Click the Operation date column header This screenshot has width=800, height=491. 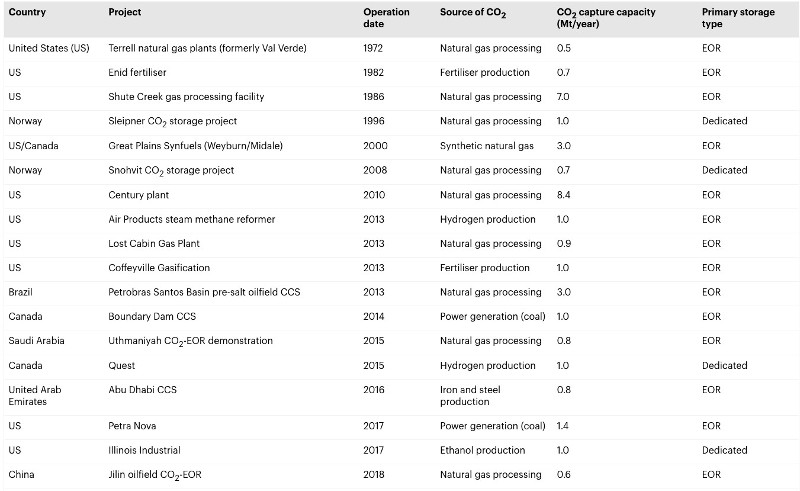[x=384, y=17]
